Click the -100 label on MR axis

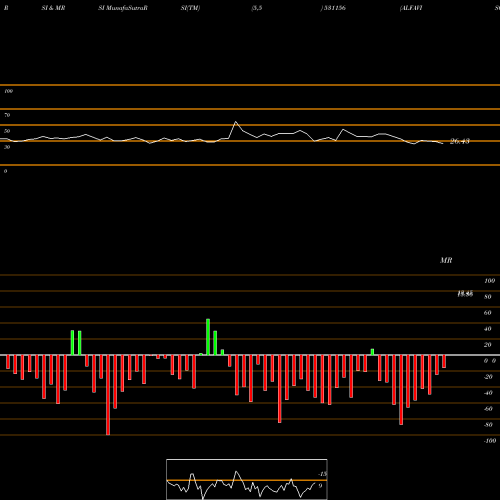click(x=490, y=441)
